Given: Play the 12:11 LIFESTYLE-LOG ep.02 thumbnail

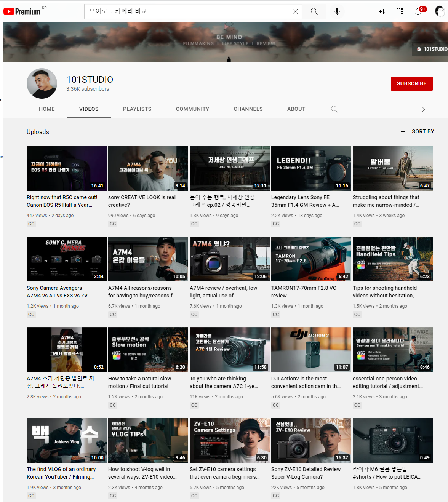Looking at the screenshot, I should pos(230,168).
